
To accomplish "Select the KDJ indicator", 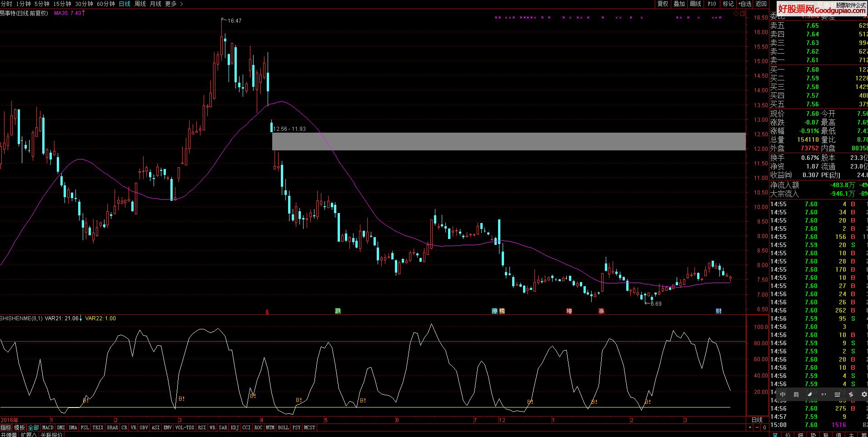I will [235, 427].
